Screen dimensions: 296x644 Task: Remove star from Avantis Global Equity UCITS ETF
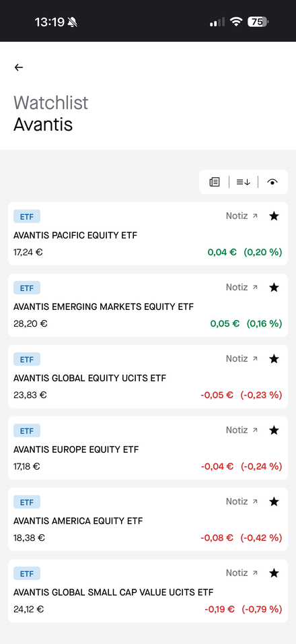274,358
